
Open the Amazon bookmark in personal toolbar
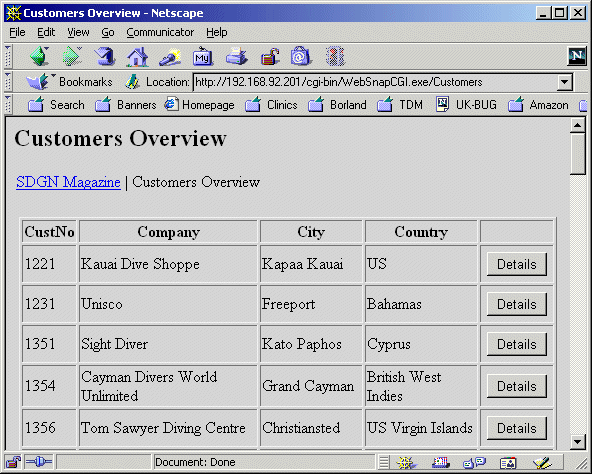click(538, 105)
